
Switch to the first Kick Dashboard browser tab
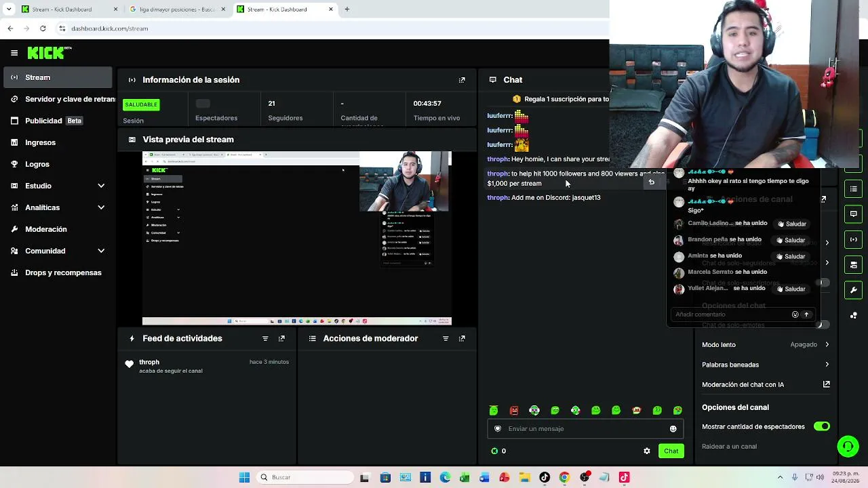tap(70, 9)
